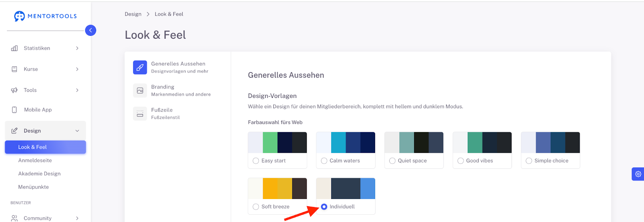This screenshot has width=644, height=222.
Task: Click the Mentortools logo icon
Action: pyautogui.click(x=19, y=16)
